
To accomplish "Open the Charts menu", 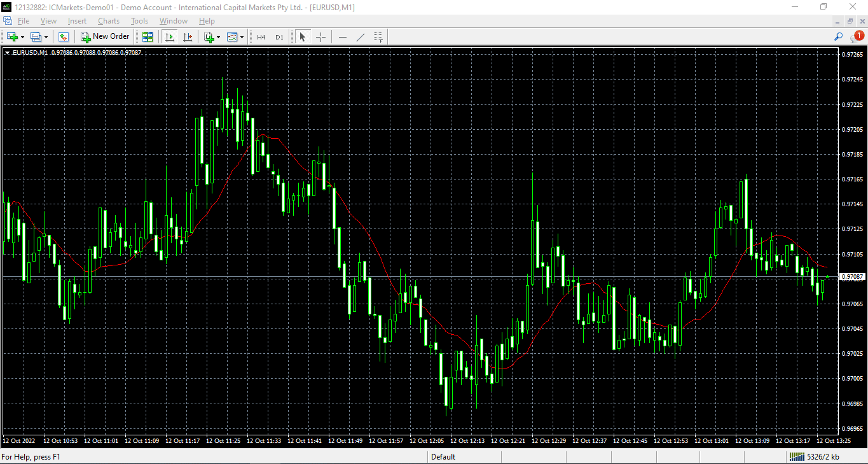I will (109, 21).
